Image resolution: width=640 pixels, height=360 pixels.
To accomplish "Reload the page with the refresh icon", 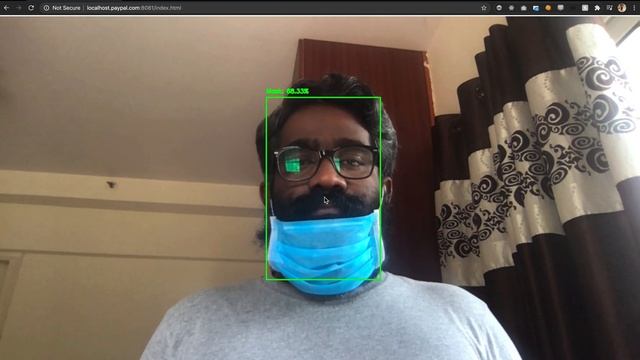I will tap(31, 8).
